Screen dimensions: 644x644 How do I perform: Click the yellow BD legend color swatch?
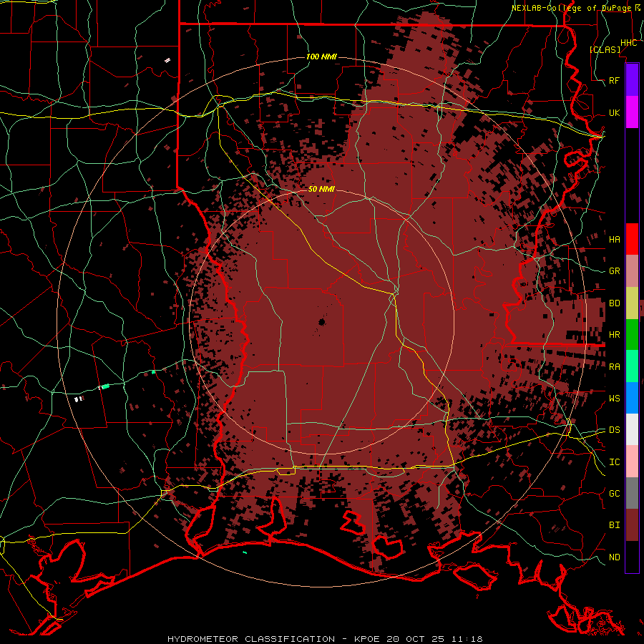[x=632, y=303]
